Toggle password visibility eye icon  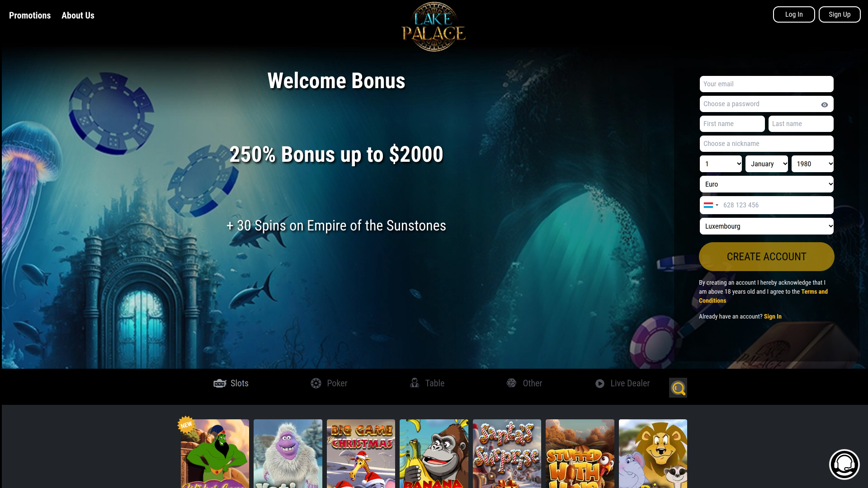tap(825, 104)
